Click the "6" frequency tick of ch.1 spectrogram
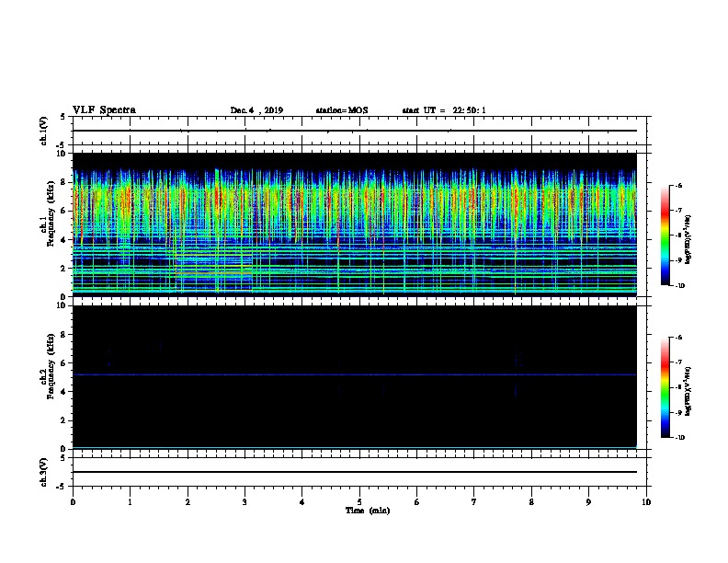This screenshot has height=563, width=728. (63, 211)
